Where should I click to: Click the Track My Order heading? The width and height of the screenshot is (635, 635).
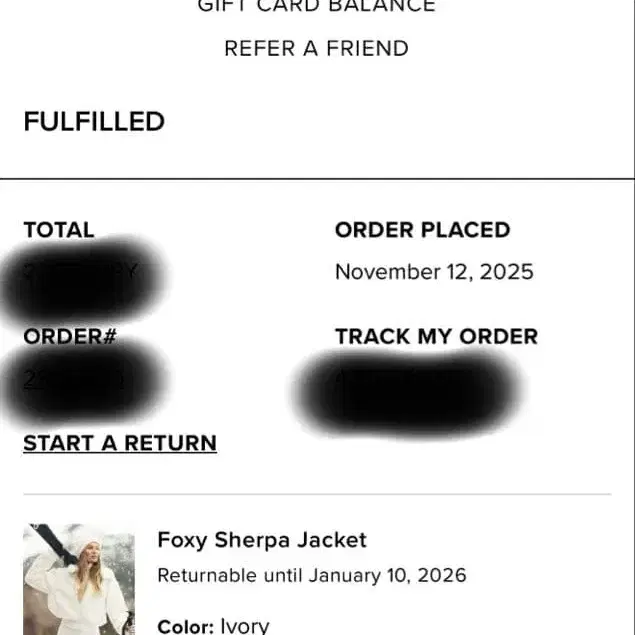[x=436, y=337]
